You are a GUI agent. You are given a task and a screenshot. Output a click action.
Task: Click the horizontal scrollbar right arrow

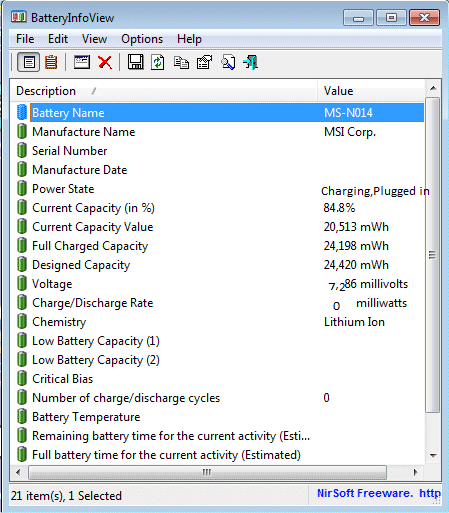point(415,472)
